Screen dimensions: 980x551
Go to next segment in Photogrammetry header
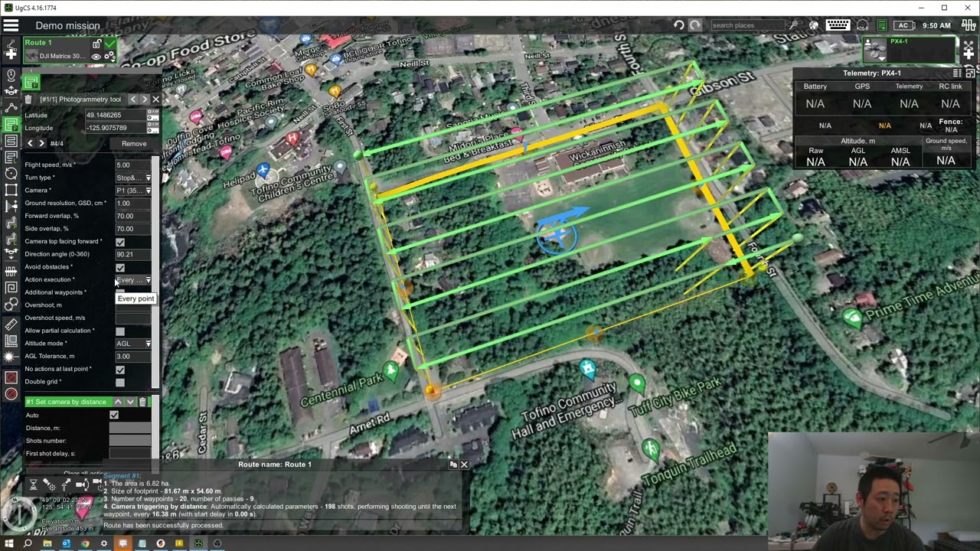click(x=145, y=99)
